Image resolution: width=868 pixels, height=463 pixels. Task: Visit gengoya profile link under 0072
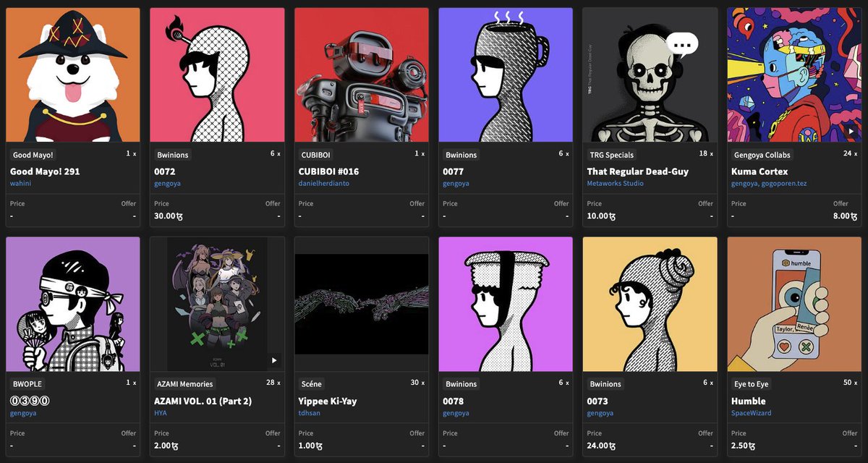coord(168,184)
